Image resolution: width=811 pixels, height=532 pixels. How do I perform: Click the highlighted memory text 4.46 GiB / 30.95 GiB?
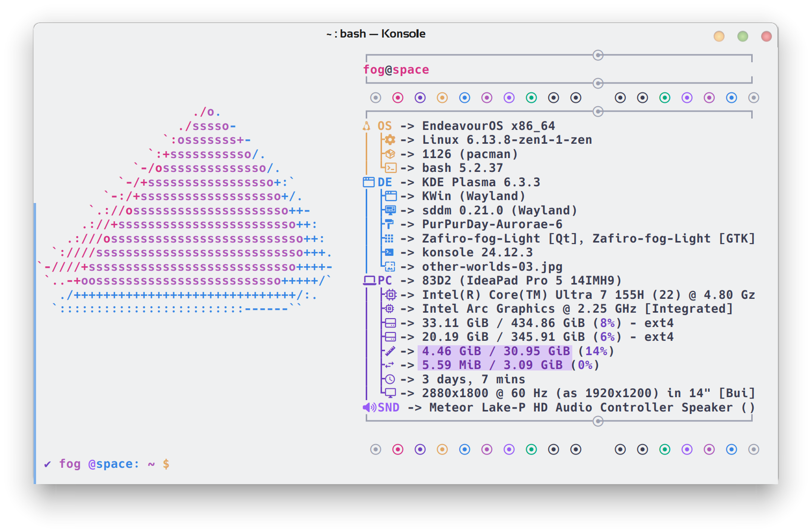click(x=496, y=351)
